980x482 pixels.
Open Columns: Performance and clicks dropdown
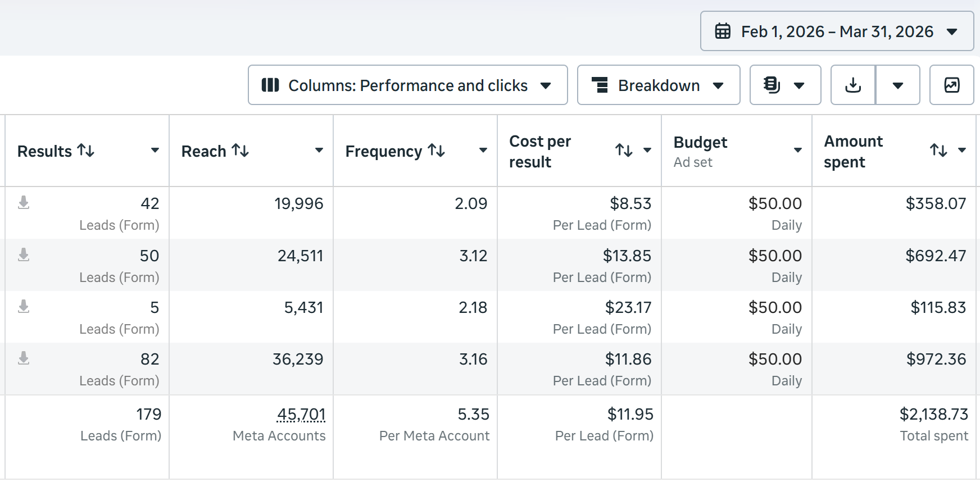(x=408, y=85)
